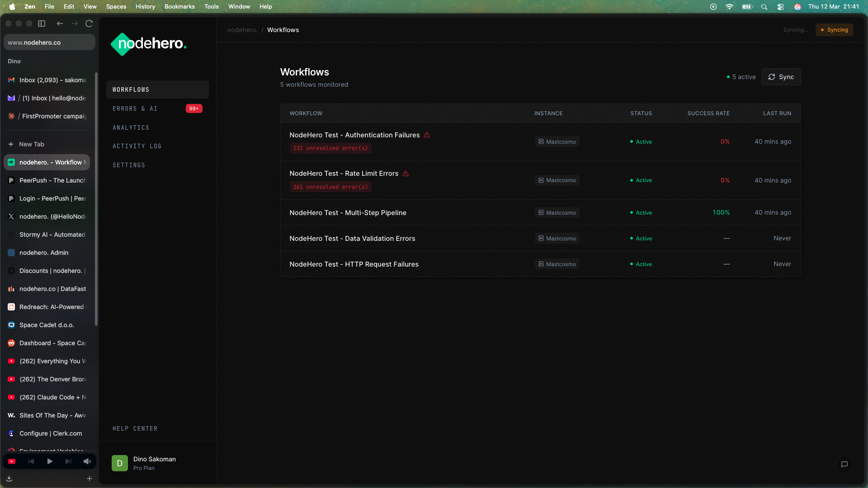Click the YouTube icon in the mini player
868x488 pixels.
11,461
